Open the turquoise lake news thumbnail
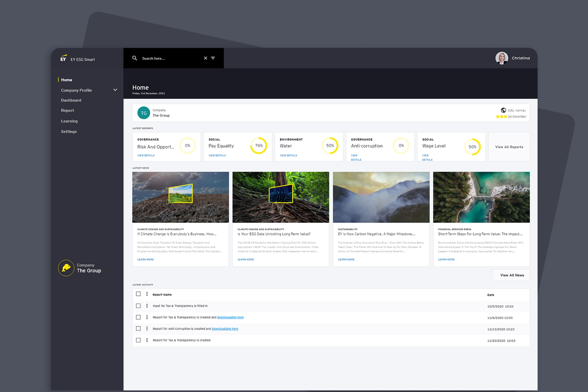 (481, 197)
